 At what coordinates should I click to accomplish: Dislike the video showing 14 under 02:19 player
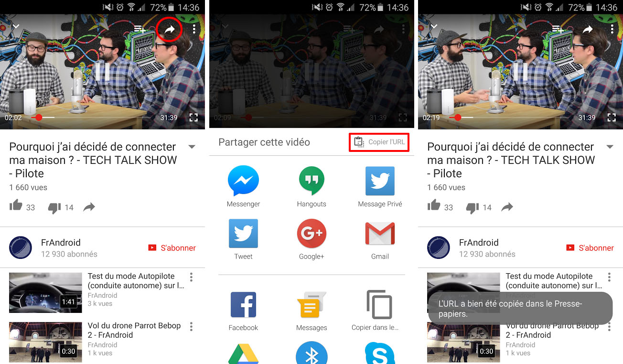(473, 207)
